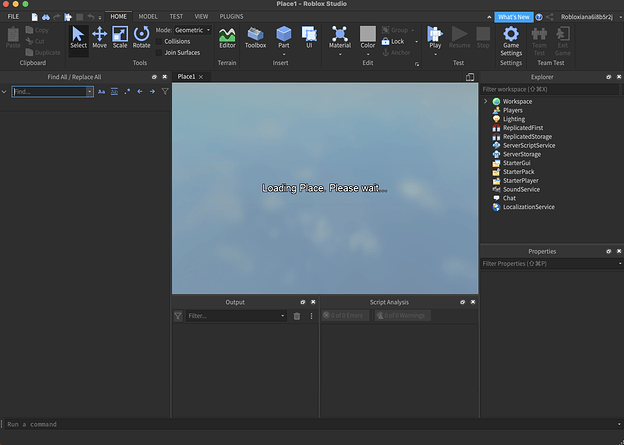Toggle Match Case in Find panel
This screenshot has width=624, height=445.
(102, 91)
